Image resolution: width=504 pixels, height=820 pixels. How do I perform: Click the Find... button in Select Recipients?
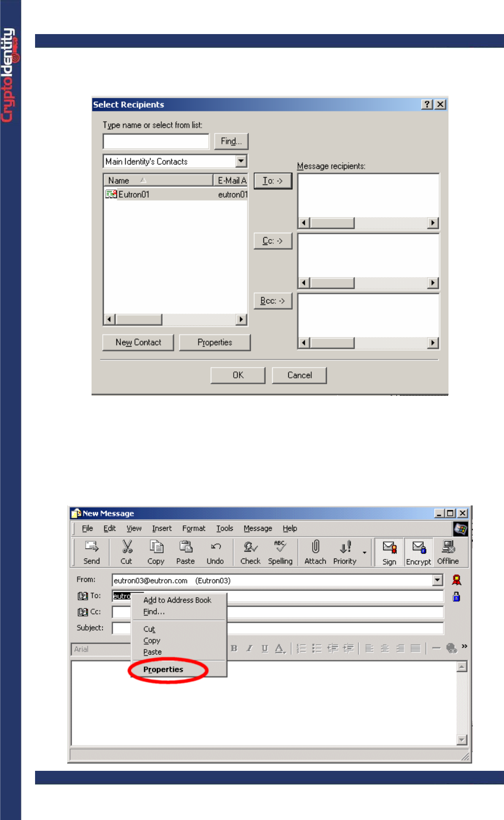231,141
